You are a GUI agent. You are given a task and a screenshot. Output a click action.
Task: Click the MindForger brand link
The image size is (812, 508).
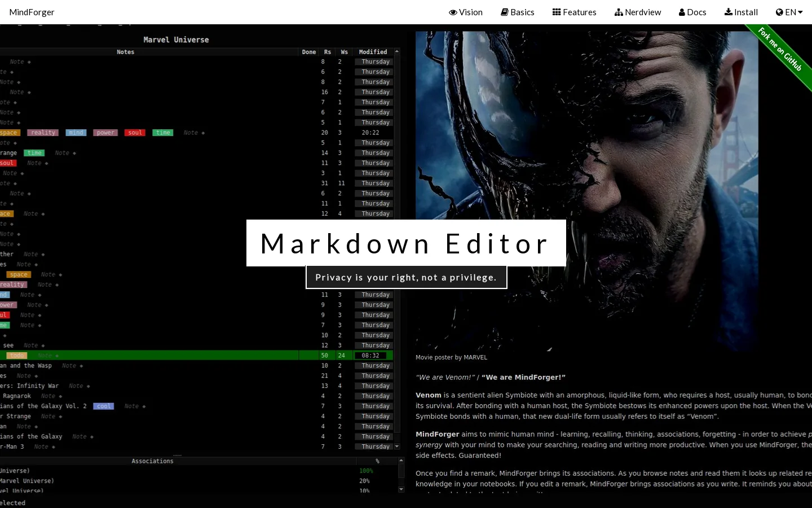32,12
